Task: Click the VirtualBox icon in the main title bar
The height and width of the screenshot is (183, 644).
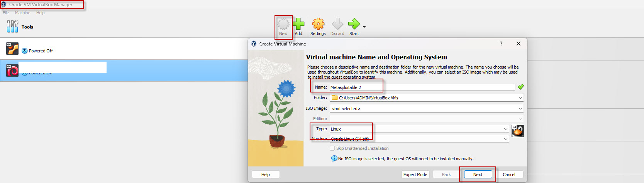Action: [3, 5]
